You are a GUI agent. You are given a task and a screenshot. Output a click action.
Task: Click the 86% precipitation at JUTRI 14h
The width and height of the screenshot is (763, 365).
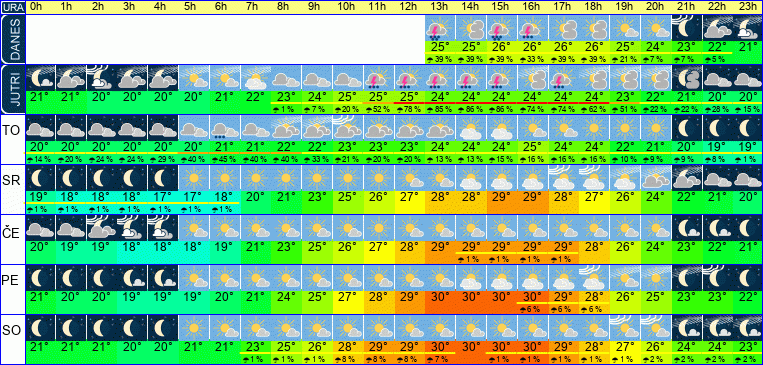point(470,109)
